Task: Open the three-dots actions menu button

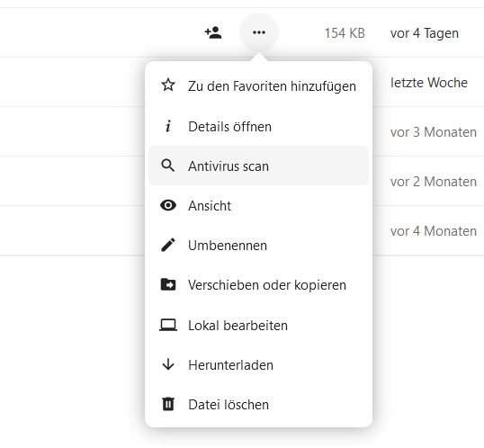Action: tap(259, 32)
